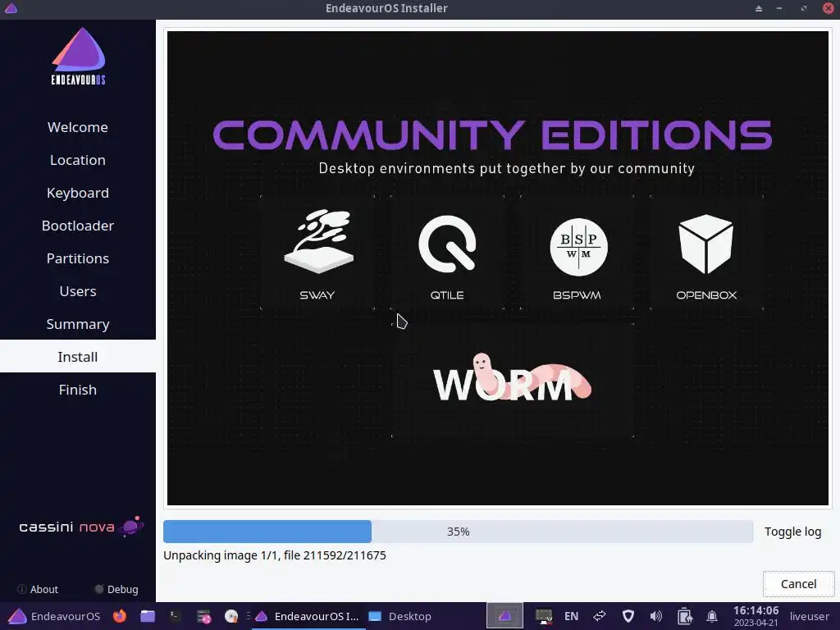This screenshot has height=630, width=840.
Task: Click the settings launcher with pink badge
Action: click(x=203, y=617)
